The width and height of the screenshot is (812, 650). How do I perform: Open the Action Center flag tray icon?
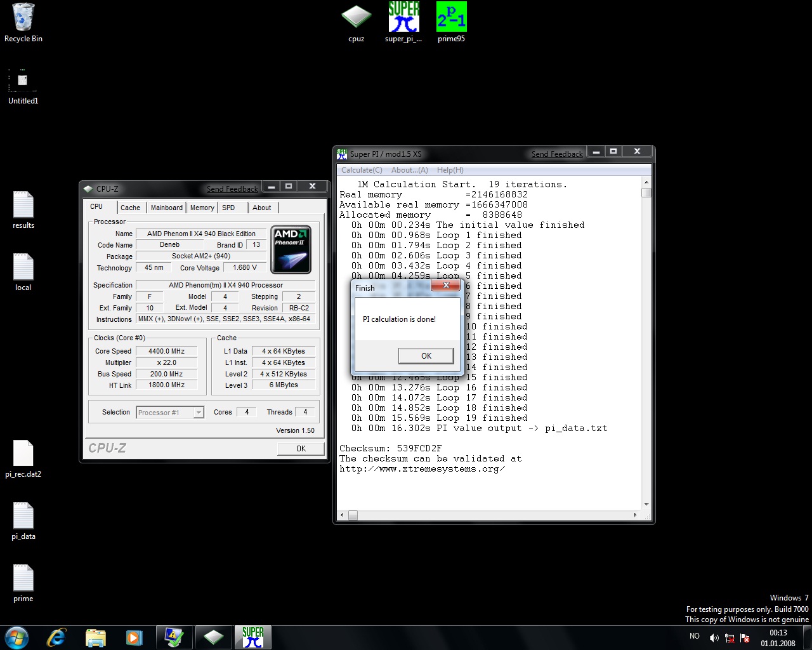745,638
